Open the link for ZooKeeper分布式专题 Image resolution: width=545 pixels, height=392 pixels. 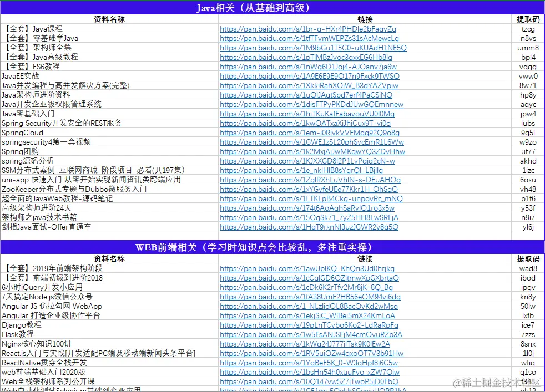309,189
